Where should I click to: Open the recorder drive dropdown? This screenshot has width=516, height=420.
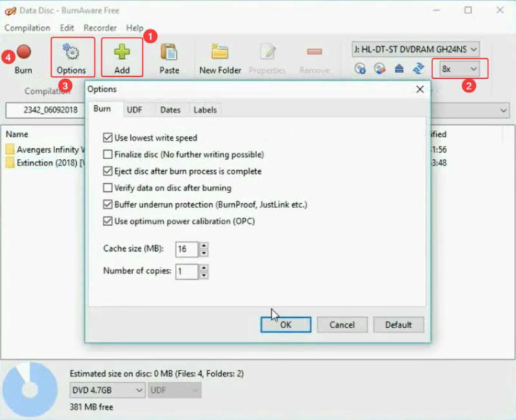pyautogui.click(x=415, y=50)
